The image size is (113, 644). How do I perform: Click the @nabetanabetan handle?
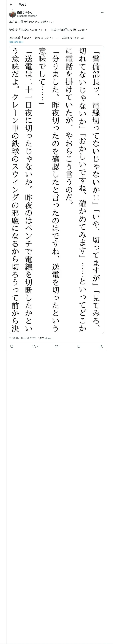(x=27, y=16)
